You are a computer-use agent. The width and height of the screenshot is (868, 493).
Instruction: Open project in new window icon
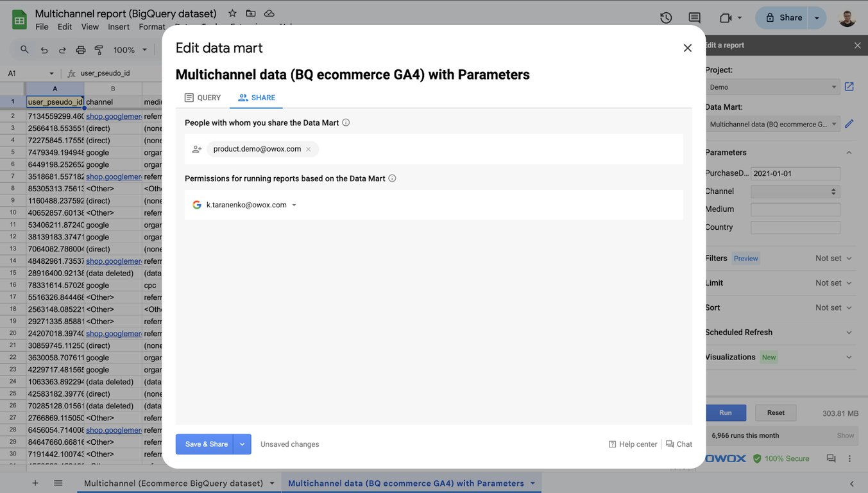pos(849,87)
